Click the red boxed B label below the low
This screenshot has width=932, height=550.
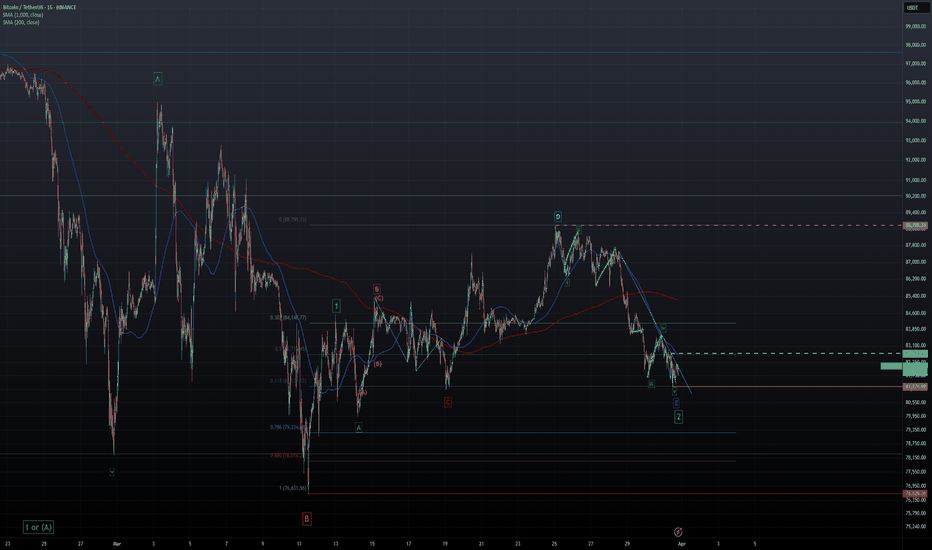[x=307, y=518]
